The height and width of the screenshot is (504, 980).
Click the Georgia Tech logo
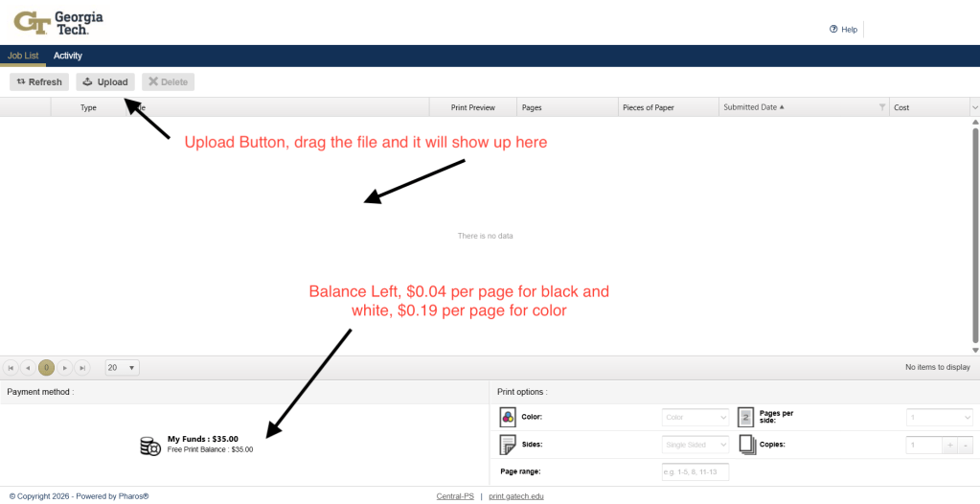coord(58,22)
